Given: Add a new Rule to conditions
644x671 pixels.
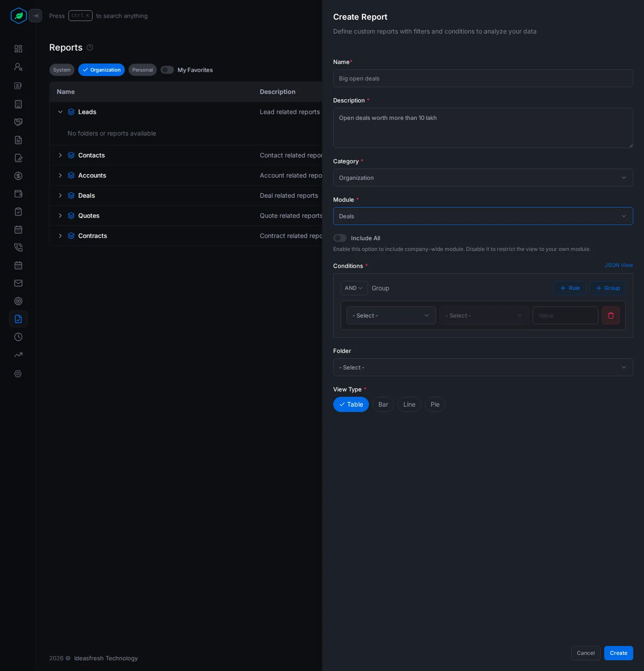Looking at the screenshot, I should pos(570,288).
